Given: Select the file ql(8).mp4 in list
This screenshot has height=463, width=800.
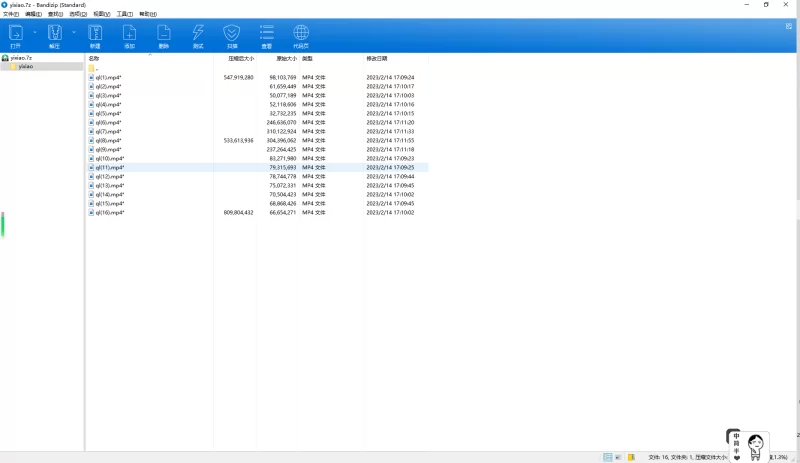Looking at the screenshot, I should [x=108, y=141].
